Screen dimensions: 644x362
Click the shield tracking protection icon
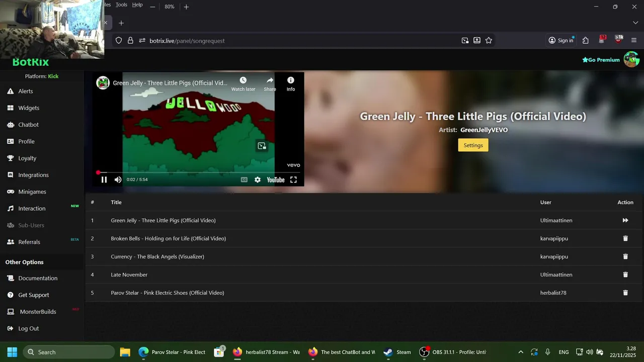point(119,41)
